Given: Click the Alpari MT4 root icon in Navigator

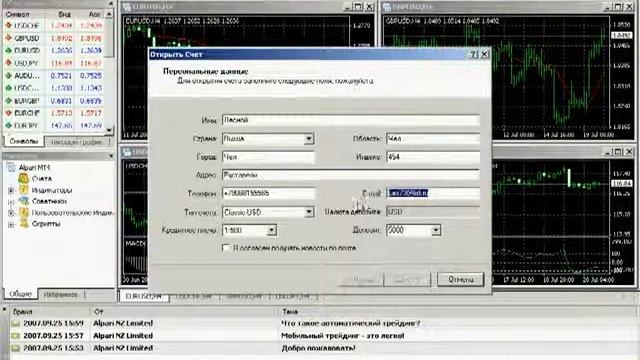Looking at the screenshot, I should [11, 167].
